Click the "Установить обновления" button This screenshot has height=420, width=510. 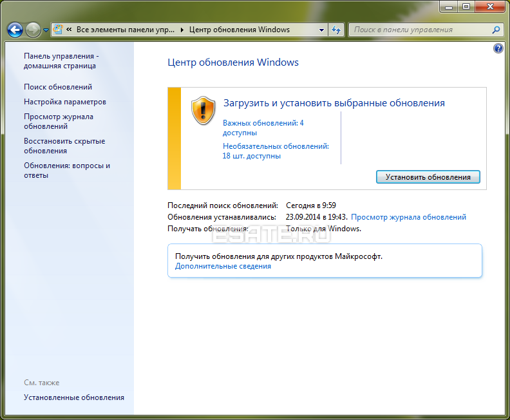point(428,177)
